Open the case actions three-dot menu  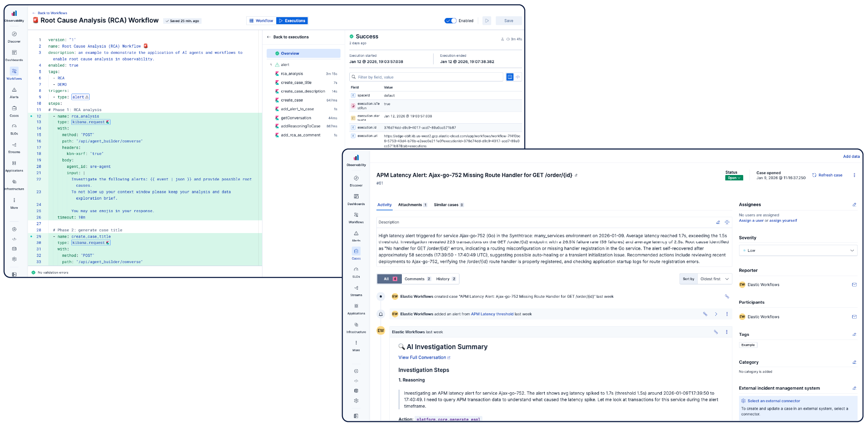pos(854,175)
